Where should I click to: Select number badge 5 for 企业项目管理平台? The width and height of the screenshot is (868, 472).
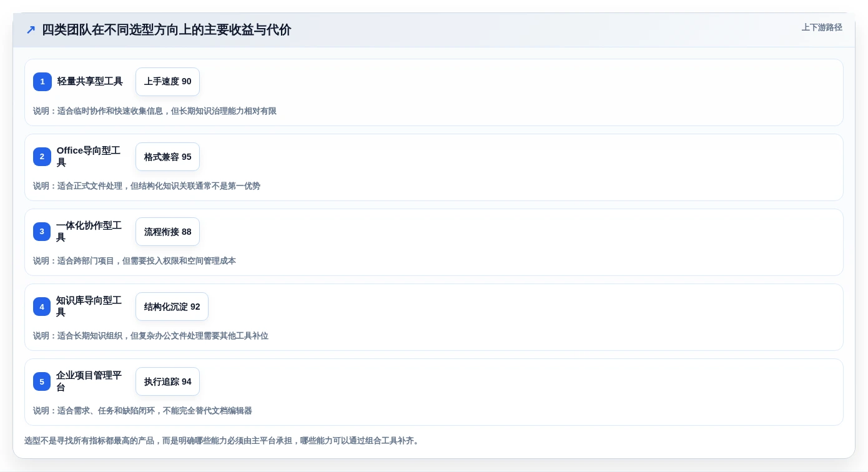coord(42,381)
